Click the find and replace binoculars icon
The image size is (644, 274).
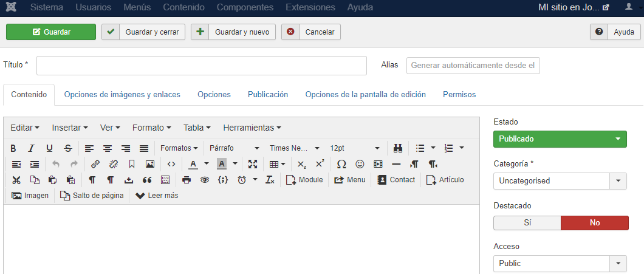click(x=398, y=148)
